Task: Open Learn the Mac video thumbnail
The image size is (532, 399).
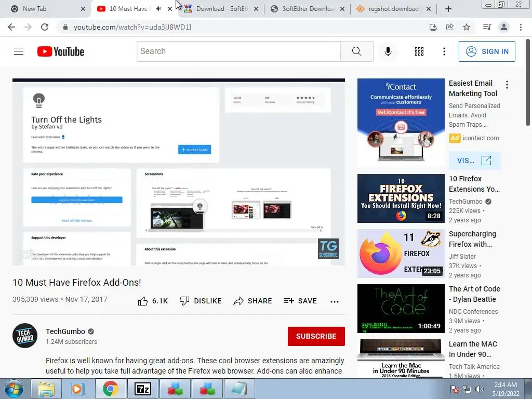Action: (401, 358)
